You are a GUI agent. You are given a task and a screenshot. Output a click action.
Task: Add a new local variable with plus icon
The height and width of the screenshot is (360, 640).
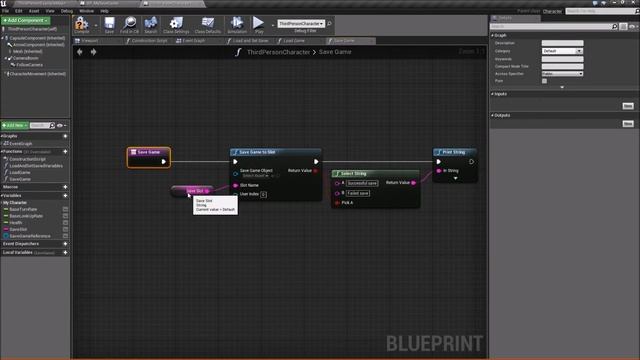[65, 253]
